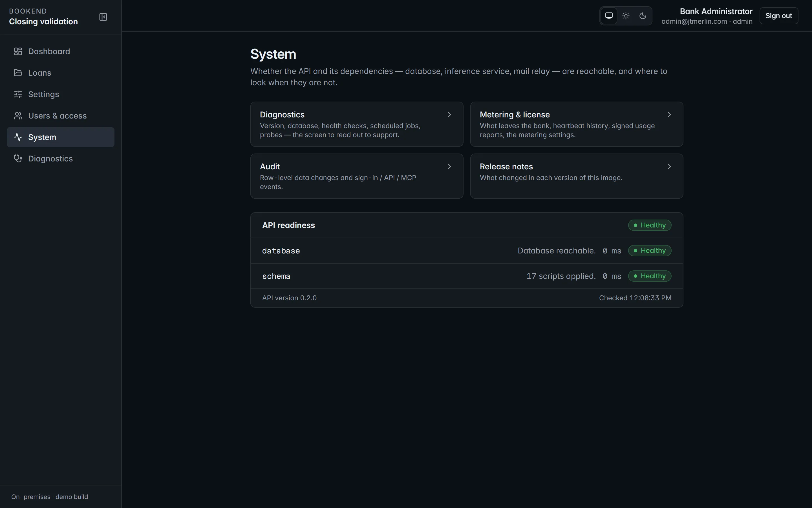The image size is (812, 508).
Task: Click 'What changed in each version' description
Action: click(x=551, y=178)
